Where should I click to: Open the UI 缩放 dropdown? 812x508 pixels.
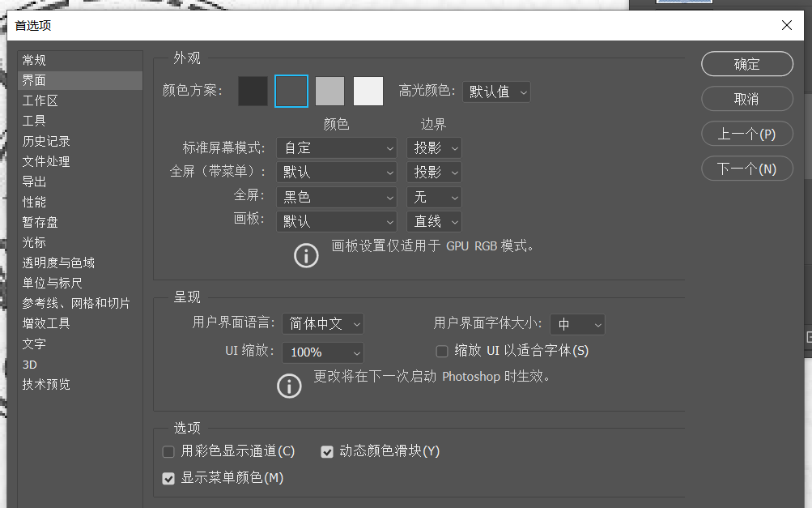click(x=322, y=352)
